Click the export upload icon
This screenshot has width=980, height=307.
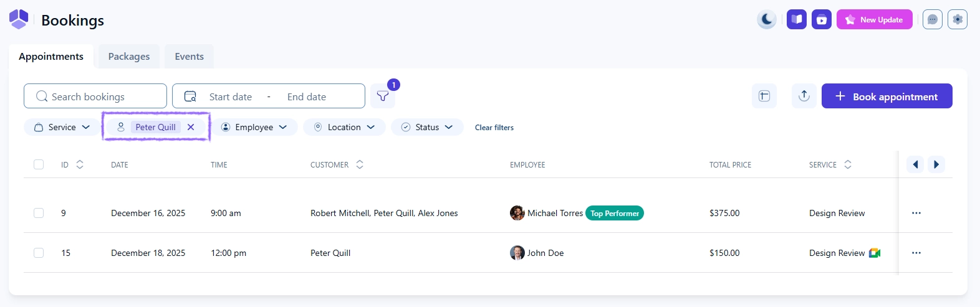804,96
